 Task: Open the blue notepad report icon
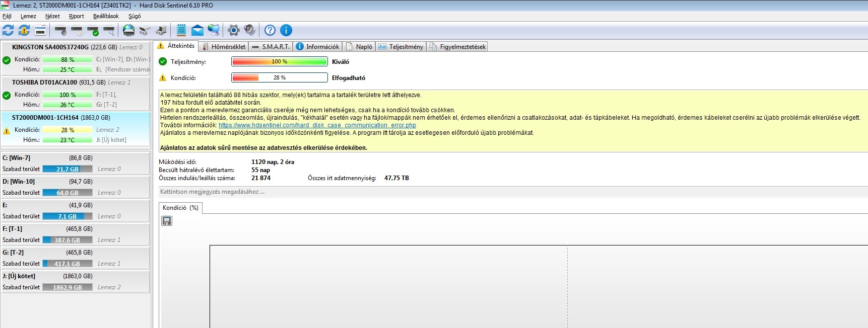pyautogui.click(x=181, y=30)
